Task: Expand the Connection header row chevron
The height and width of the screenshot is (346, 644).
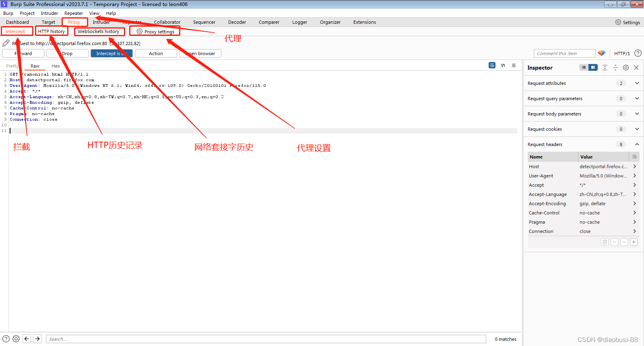Action: click(x=635, y=231)
